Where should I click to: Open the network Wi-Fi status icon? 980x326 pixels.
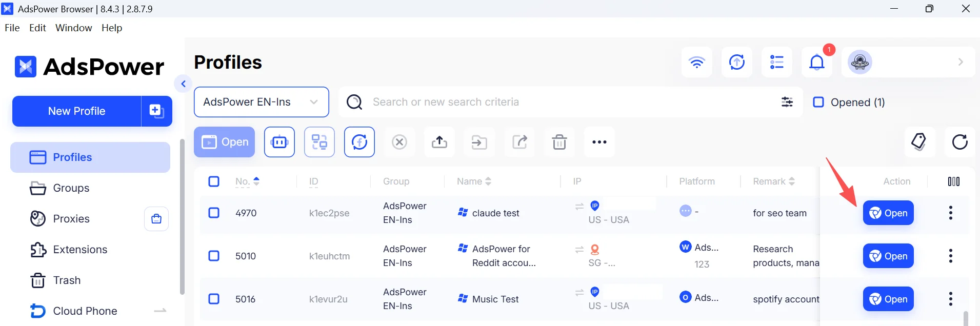pyautogui.click(x=696, y=62)
